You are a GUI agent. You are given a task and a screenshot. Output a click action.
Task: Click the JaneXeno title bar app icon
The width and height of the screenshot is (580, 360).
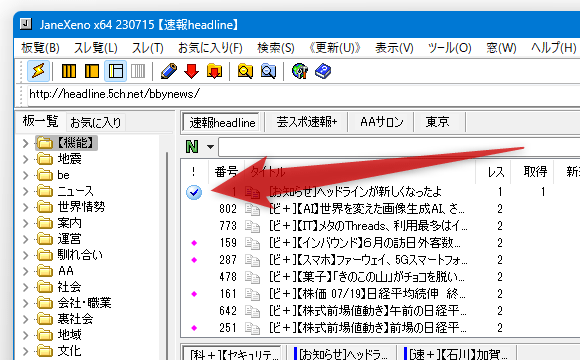[26, 24]
